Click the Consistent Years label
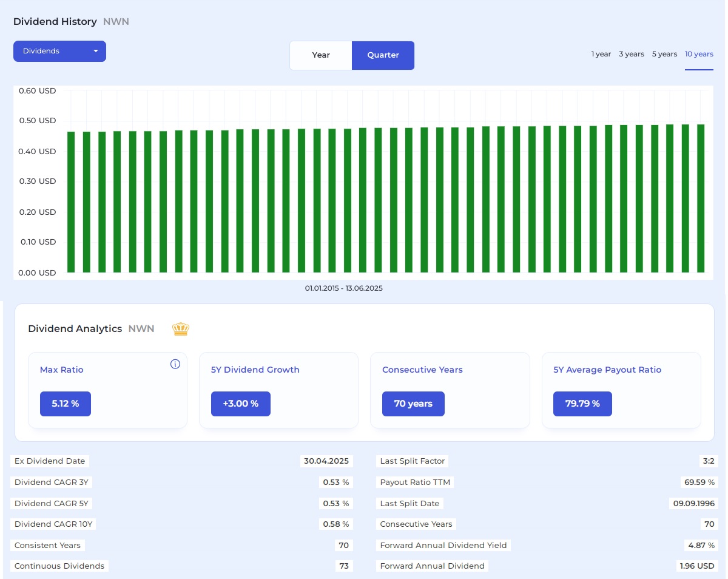Viewport: 728px width, 579px height. [x=47, y=546]
